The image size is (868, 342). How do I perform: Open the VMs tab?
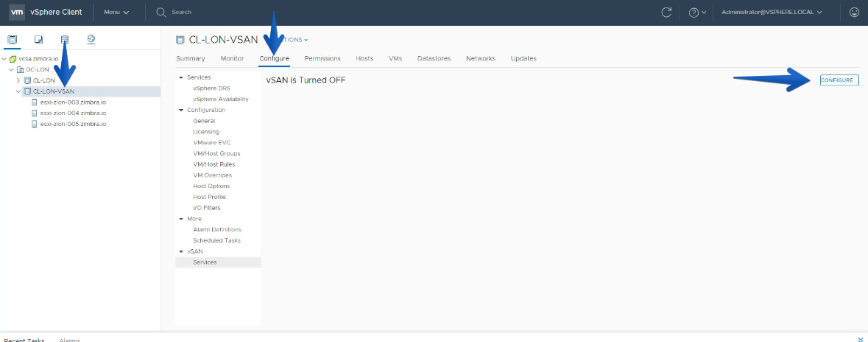tap(395, 58)
